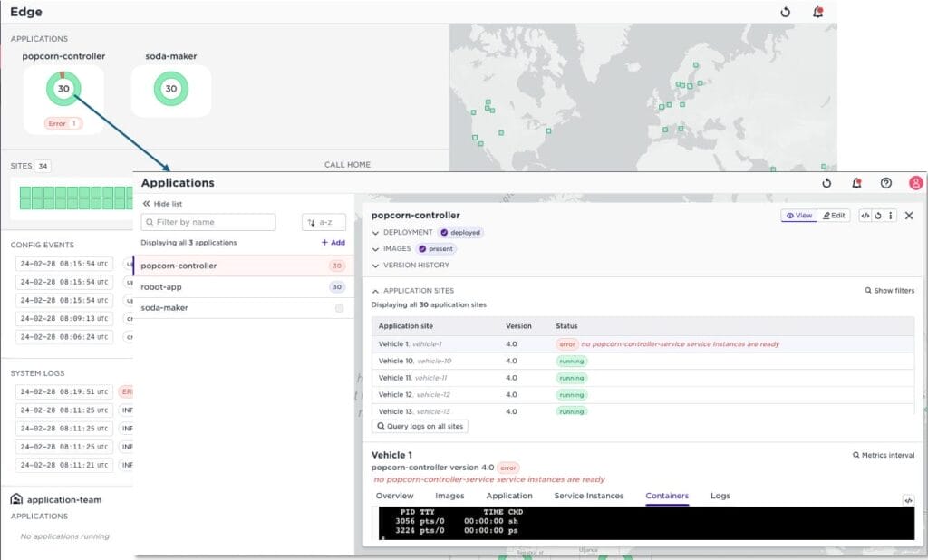Viewport: 928px width, 560px height.
Task: Click the user avatar in the top-right corner
Action: [915, 182]
